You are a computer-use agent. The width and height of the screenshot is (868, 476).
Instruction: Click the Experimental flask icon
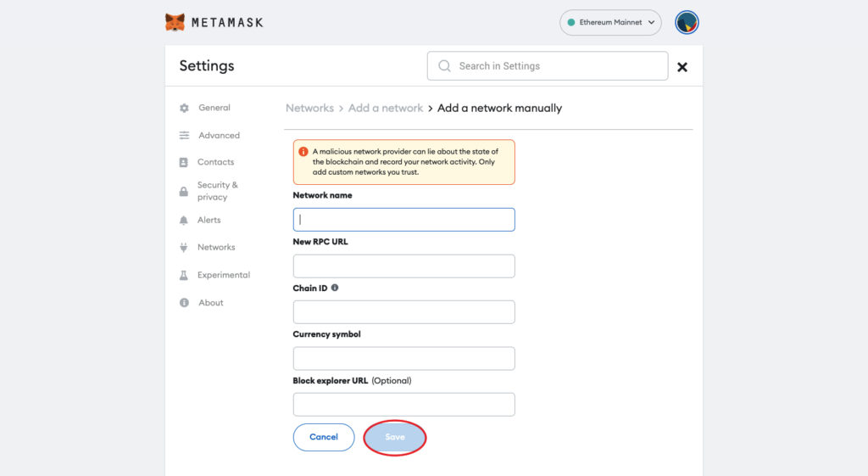[184, 276]
